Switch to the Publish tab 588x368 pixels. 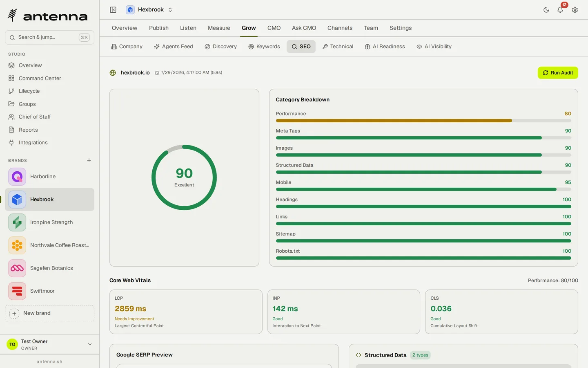coord(159,28)
